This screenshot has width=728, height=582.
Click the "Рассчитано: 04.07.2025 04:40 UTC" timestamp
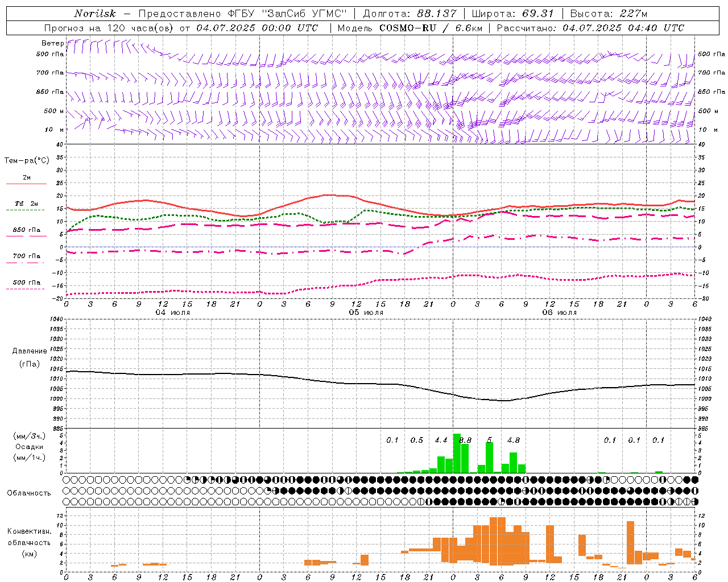coord(590,28)
